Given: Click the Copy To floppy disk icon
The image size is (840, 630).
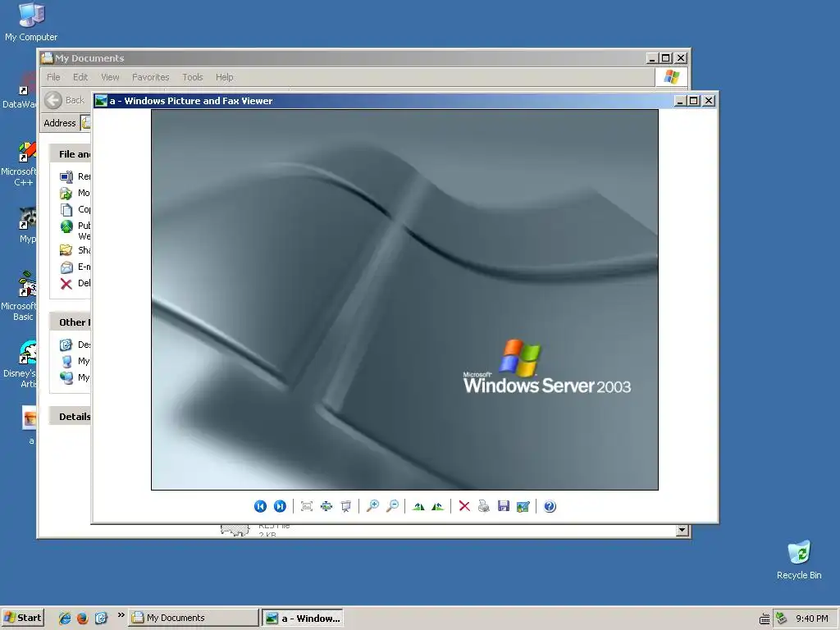Looking at the screenshot, I should tap(504, 506).
